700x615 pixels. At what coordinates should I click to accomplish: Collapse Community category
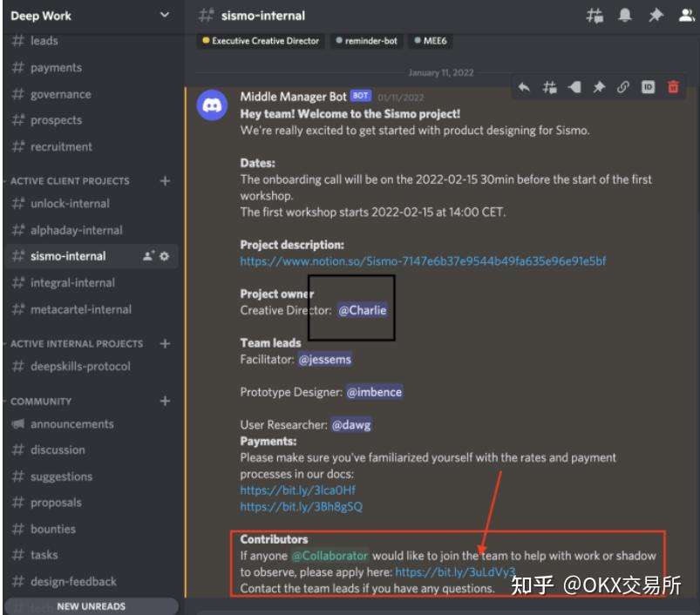41,402
